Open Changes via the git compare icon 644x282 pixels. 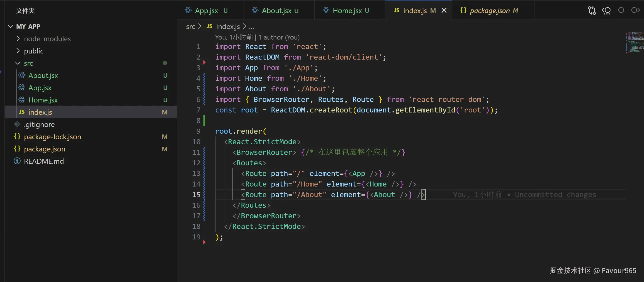(592, 11)
